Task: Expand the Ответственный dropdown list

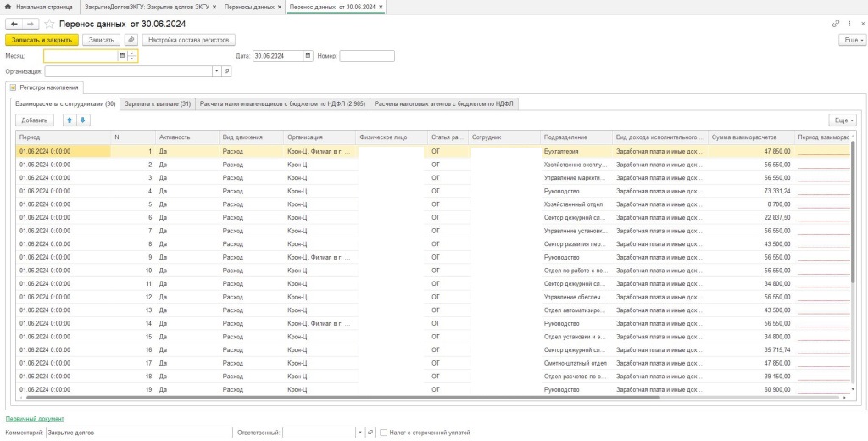Action: [x=361, y=433]
